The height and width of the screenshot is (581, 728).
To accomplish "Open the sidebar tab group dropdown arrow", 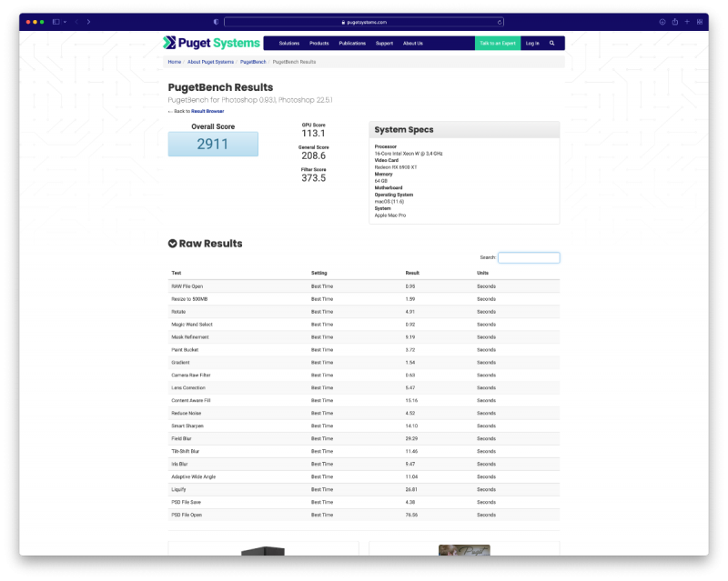I will click(65, 22).
